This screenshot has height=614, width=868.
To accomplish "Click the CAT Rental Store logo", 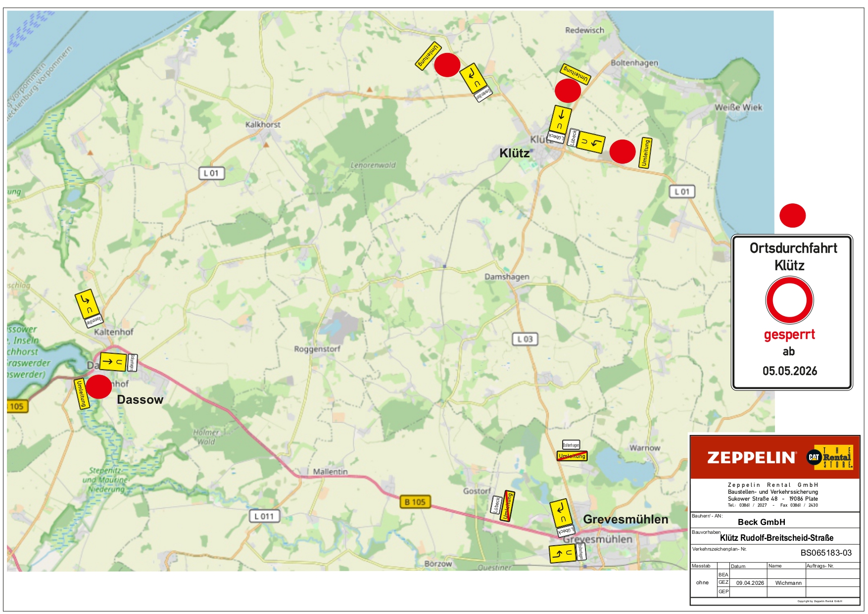I will (829, 457).
